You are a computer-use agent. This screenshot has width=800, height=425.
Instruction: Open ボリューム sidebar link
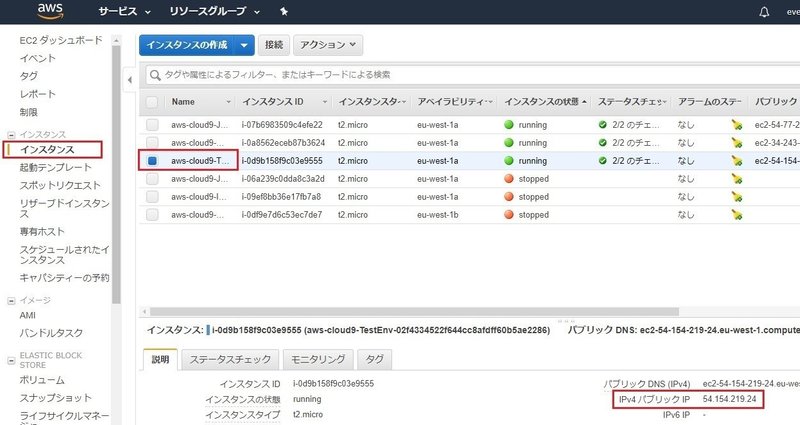pyautogui.click(x=42, y=380)
